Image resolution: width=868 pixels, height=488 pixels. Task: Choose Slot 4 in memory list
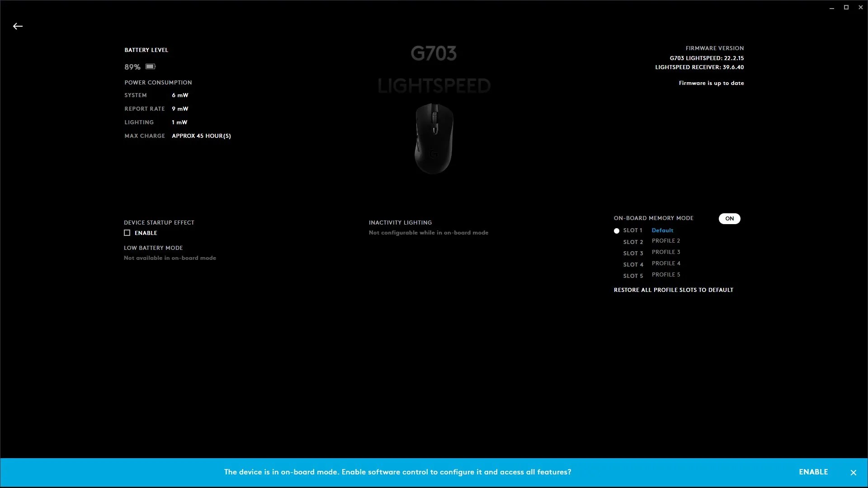633,265
